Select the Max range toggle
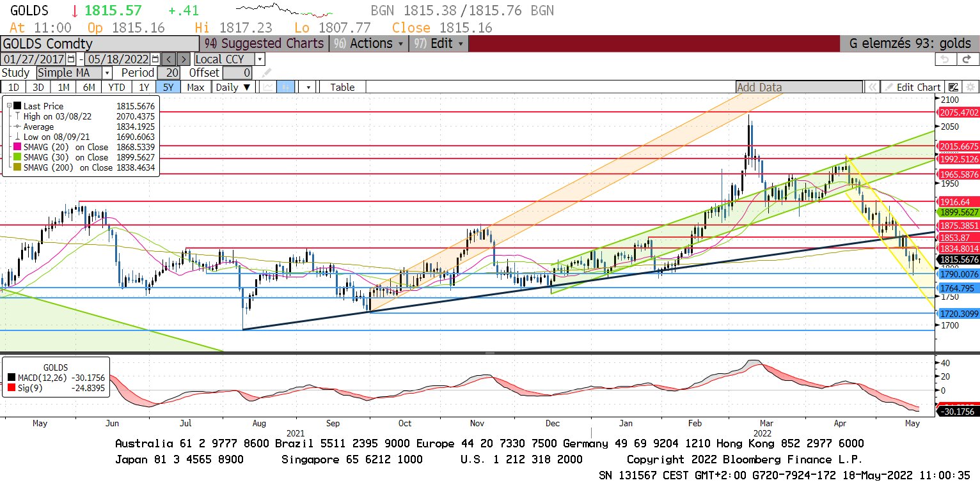The height and width of the screenshot is (494, 980). pyautogui.click(x=196, y=87)
